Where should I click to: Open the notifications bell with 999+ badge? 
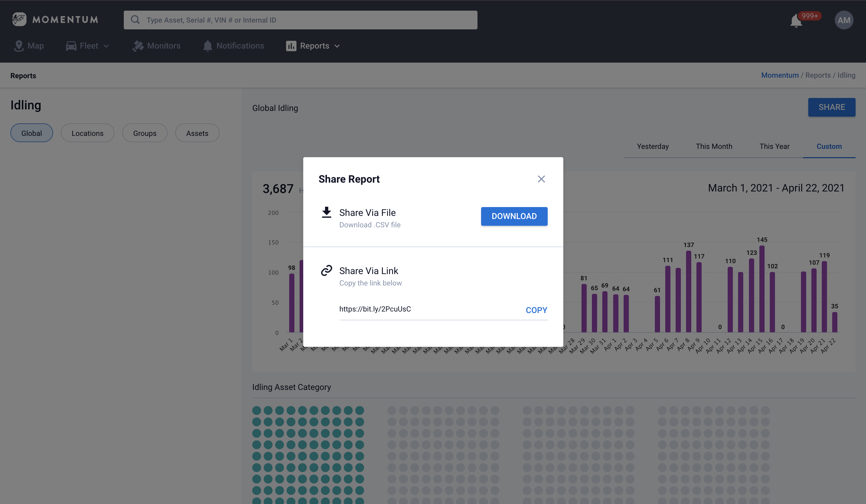pos(796,21)
